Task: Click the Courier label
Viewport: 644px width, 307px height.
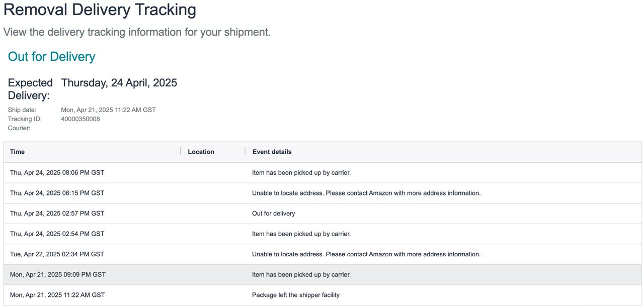Action: 19,128
